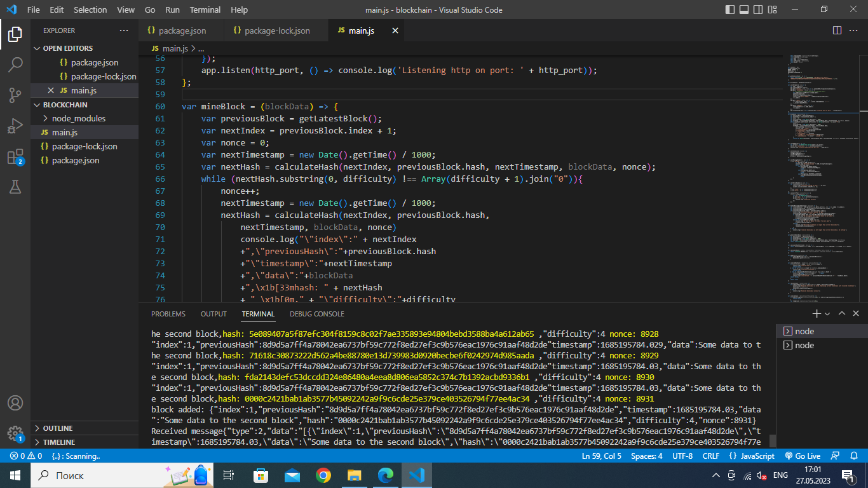Screen dimensions: 868x488
Task: Open the Manage gear icon
Action: coord(15,433)
